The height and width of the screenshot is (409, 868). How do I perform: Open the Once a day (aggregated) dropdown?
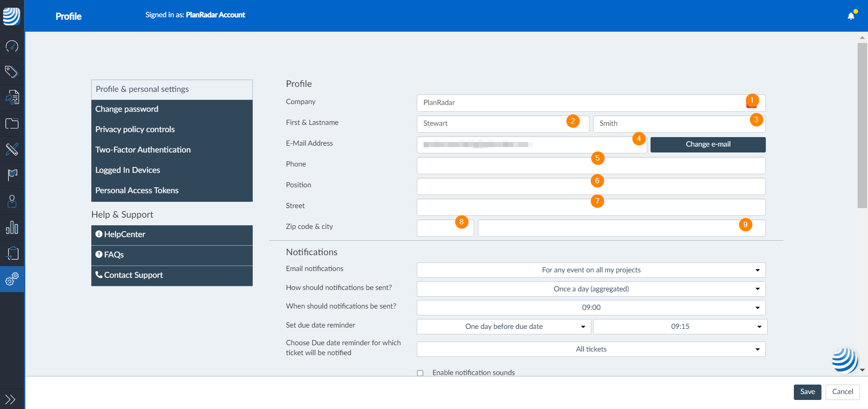[591, 289]
